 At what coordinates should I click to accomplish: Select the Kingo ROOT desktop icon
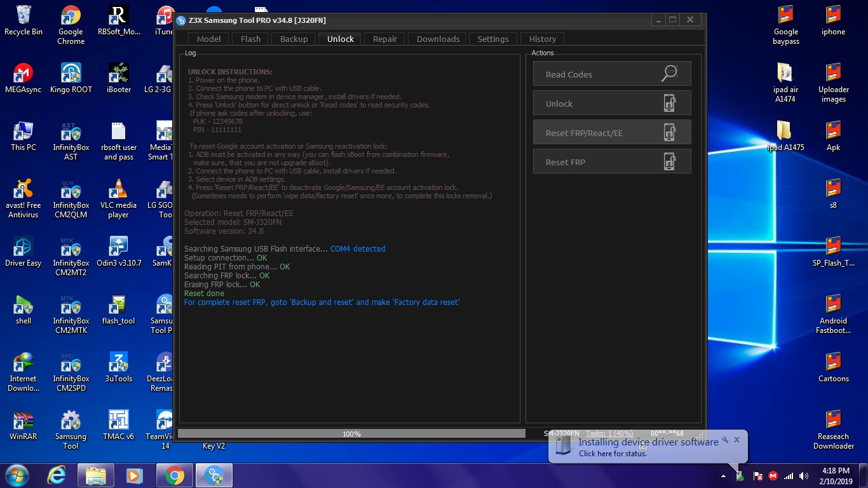point(71,78)
